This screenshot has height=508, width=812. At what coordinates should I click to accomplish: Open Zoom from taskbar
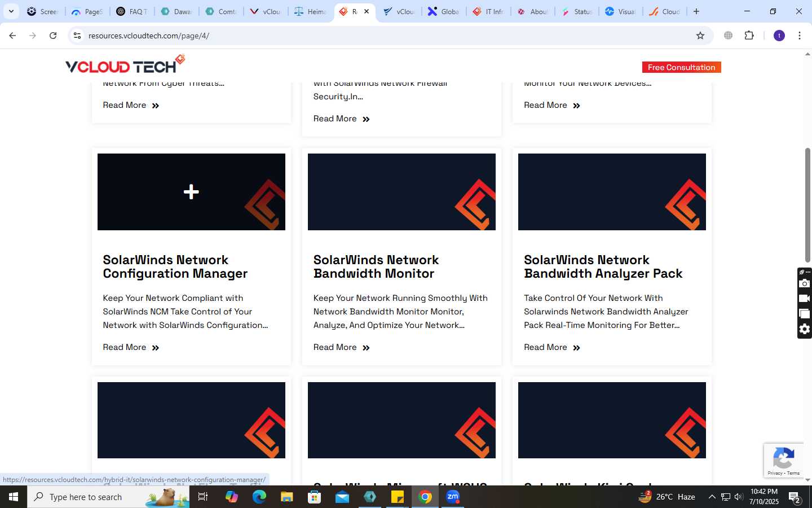(453, 497)
